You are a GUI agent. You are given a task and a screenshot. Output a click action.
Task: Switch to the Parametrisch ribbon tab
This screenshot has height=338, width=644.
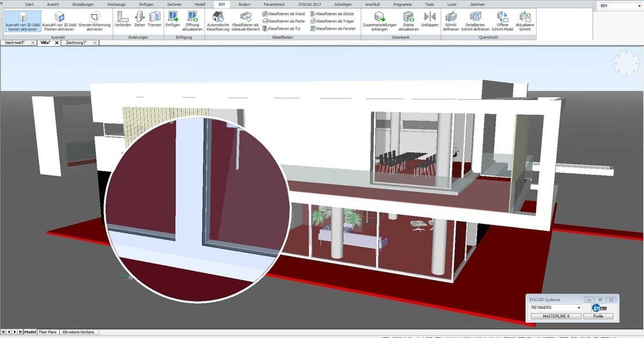click(274, 4)
